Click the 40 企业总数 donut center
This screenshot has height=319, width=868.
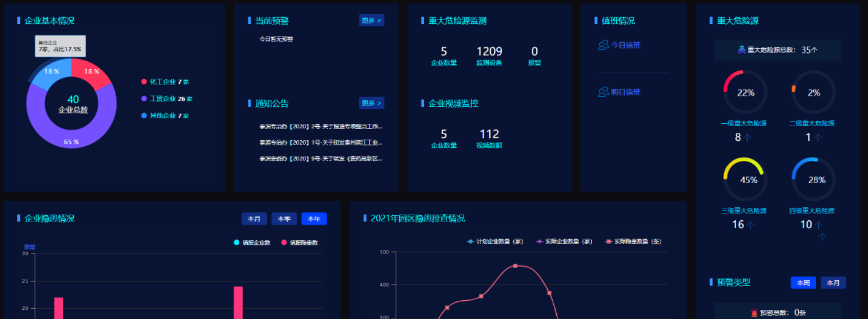click(73, 104)
